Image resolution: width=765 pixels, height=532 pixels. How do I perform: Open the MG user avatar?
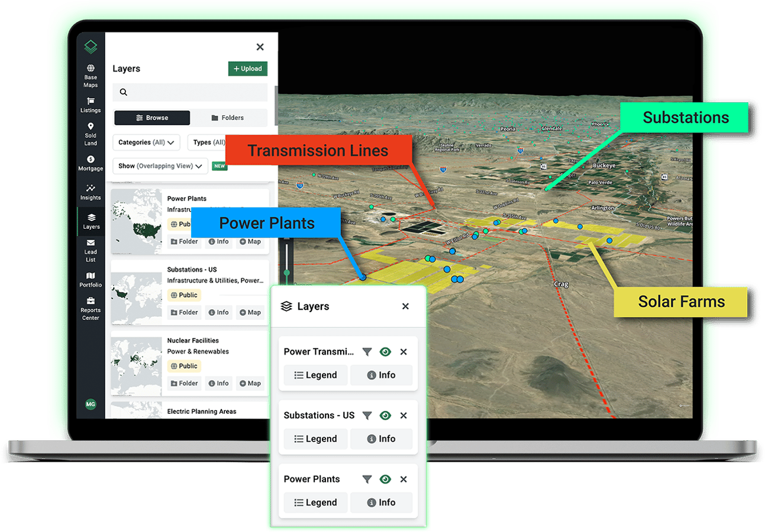(x=91, y=404)
